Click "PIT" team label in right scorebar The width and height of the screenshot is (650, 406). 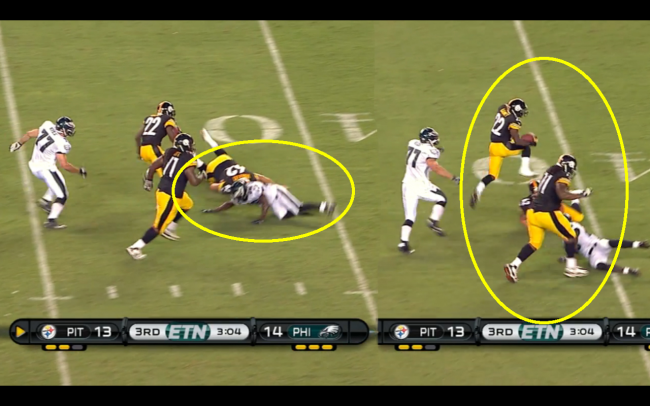[428, 332]
